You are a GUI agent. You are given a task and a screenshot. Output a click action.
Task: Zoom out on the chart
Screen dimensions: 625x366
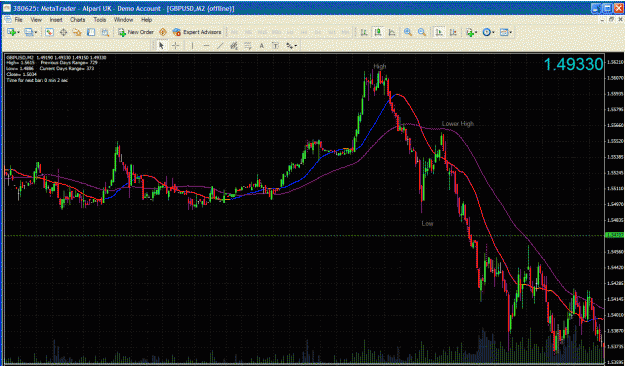pos(422,32)
